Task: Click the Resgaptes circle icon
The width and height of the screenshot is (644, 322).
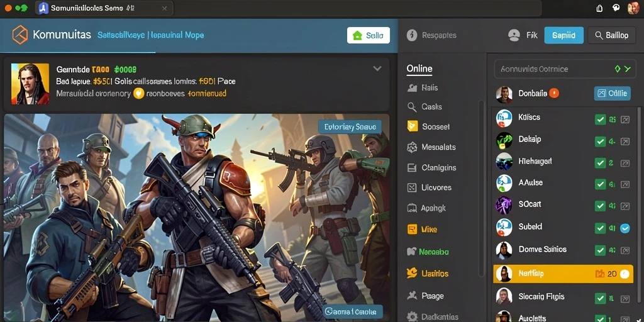Action: click(x=412, y=35)
